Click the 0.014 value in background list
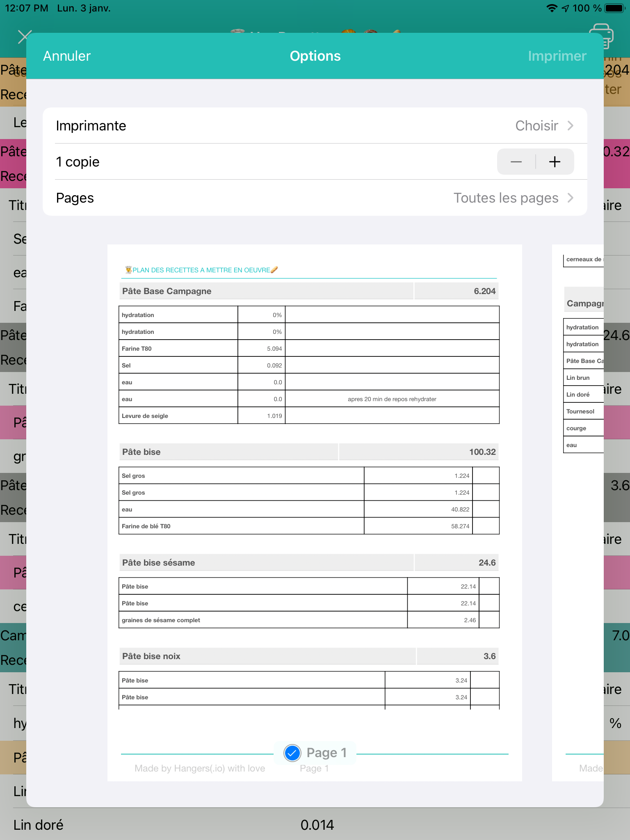Screen dimensions: 630x840 317,825
